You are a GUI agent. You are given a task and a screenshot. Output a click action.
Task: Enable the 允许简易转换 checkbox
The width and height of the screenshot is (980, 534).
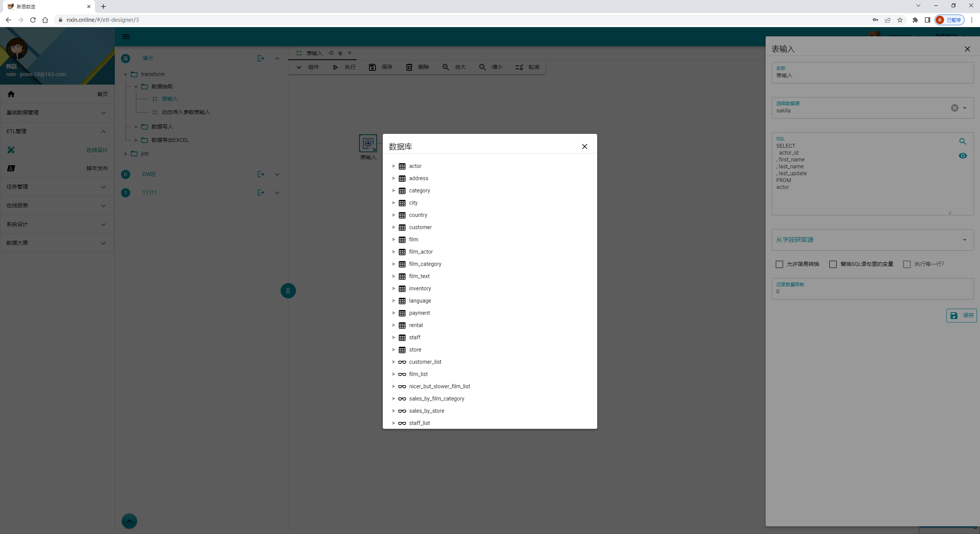[779, 264]
